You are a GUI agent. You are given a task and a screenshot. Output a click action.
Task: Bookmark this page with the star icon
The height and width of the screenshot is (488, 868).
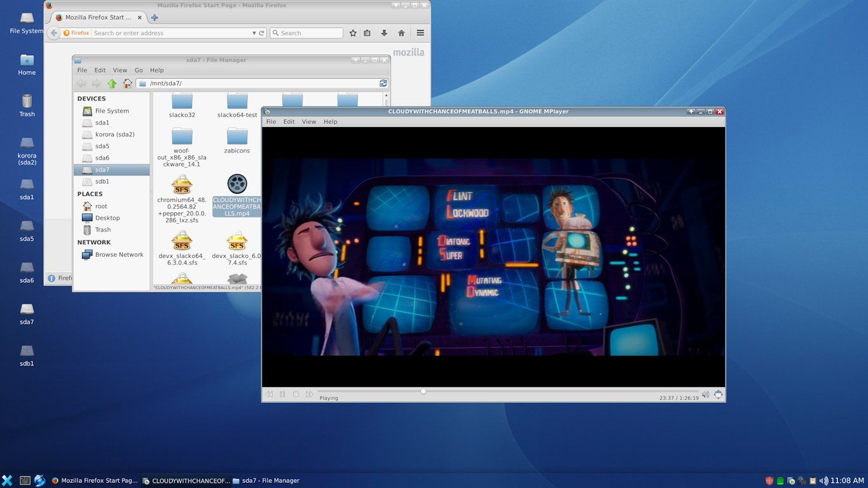tap(353, 33)
